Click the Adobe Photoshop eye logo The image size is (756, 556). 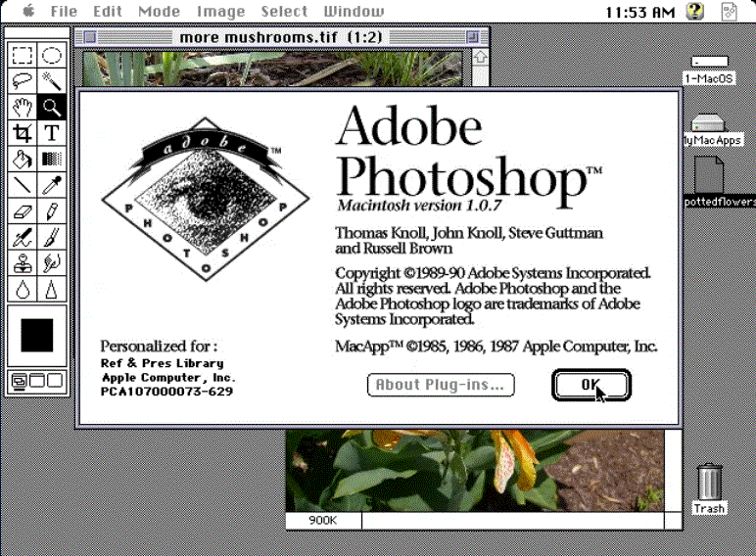coord(206,199)
